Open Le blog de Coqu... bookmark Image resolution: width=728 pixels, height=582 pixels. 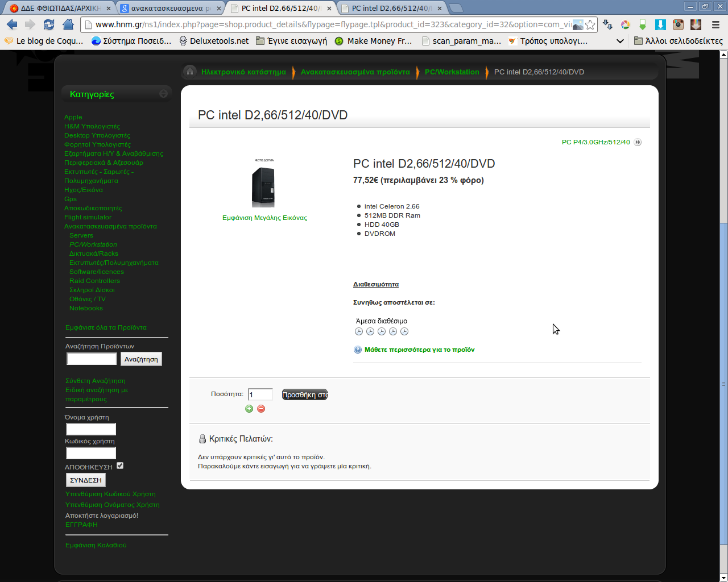(44, 41)
